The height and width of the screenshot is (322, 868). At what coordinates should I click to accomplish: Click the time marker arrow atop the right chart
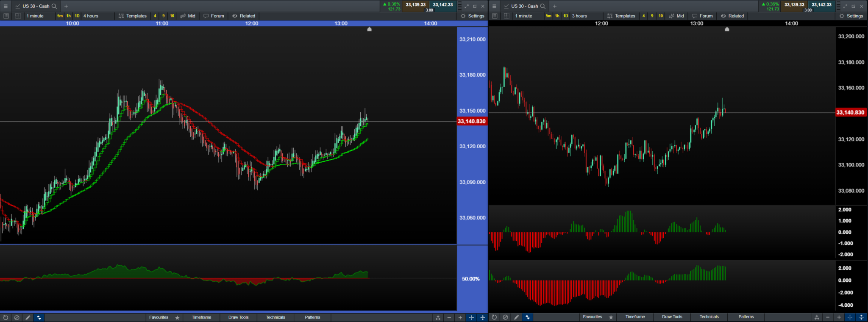click(x=727, y=29)
